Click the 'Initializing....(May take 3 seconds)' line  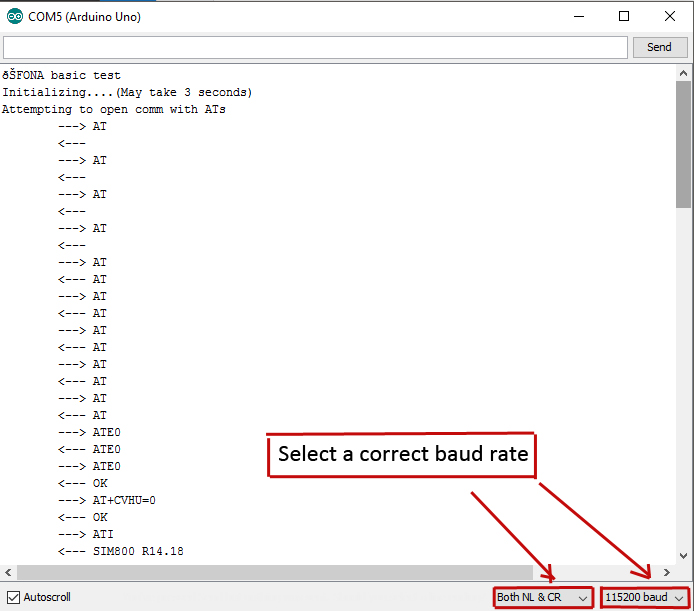(x=127, y=92)
